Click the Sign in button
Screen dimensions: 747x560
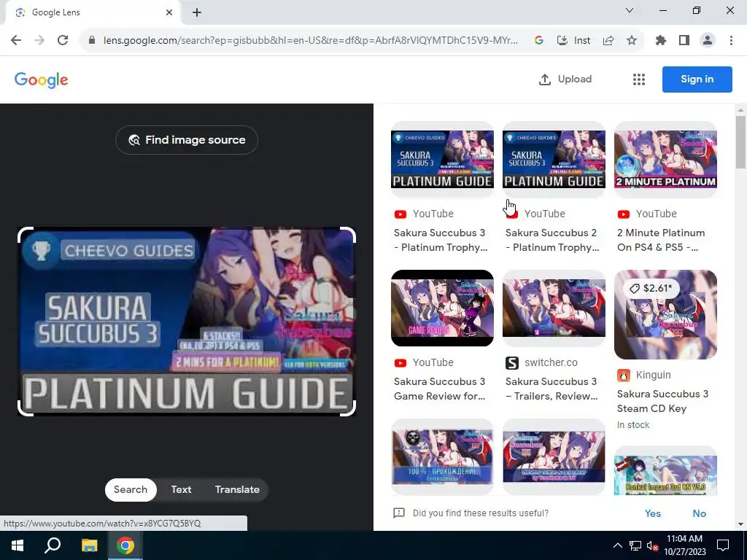[697, 79]
